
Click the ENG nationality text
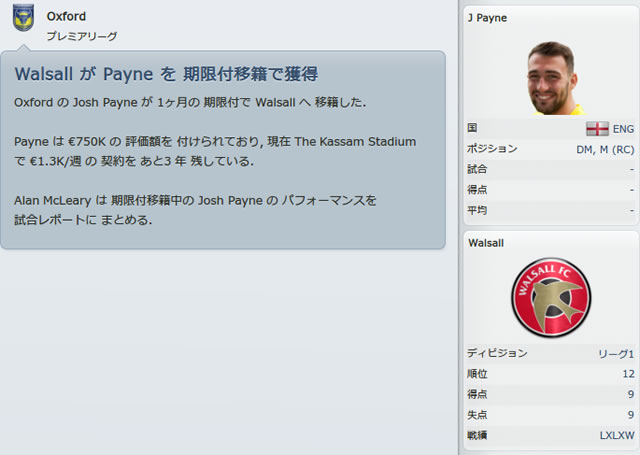[623, 129]
